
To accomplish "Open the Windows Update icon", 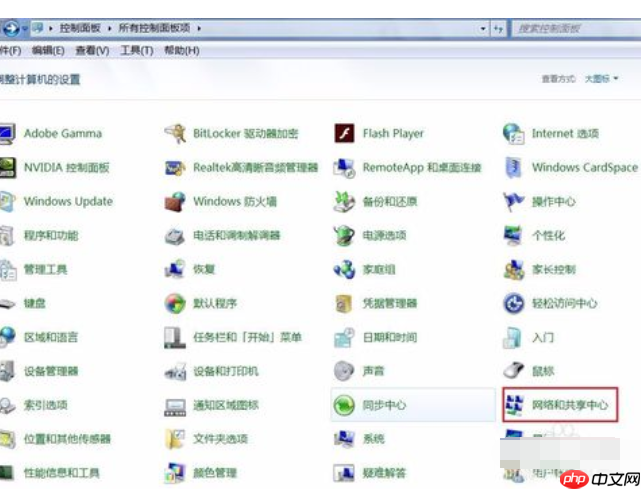I will tap(7, 202).
